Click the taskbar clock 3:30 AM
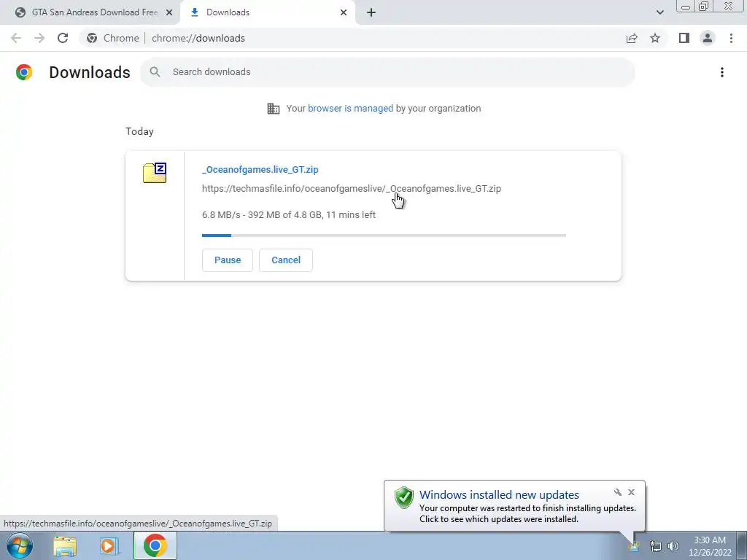This screenshot has height=560, width=747. click(710, 546)
